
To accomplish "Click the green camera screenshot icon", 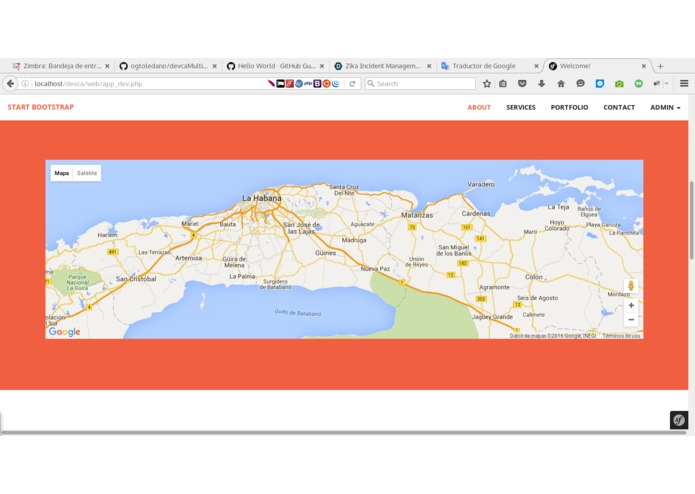I will pos(619,84).
